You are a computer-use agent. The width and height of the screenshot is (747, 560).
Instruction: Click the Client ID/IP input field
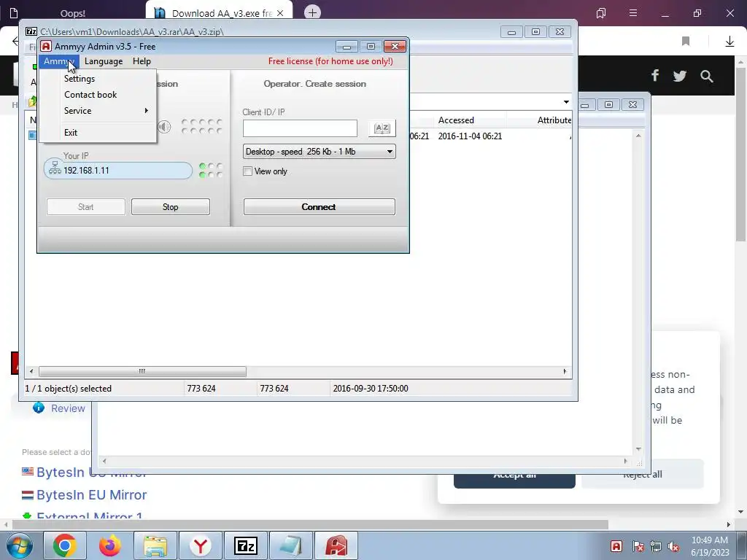click(300, 128)
